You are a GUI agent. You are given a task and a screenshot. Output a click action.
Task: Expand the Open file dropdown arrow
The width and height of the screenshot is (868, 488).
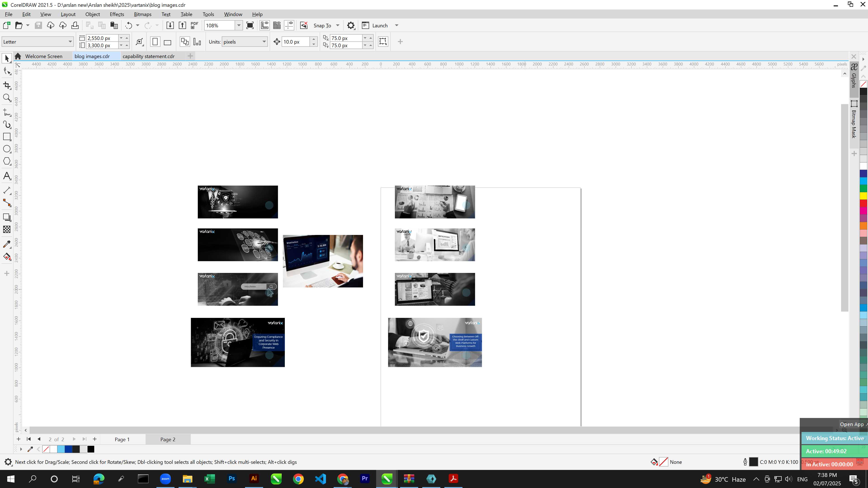(28, 25)
